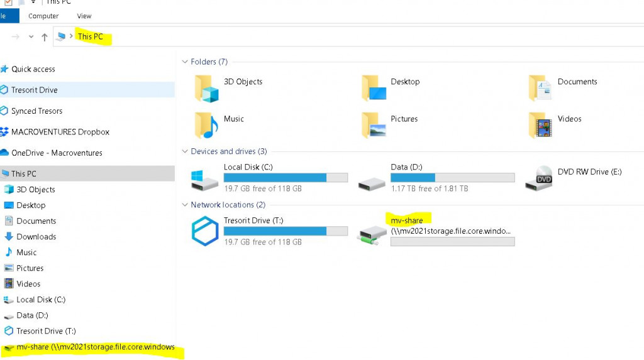Viewport: 644px width, 360px height.
Task: Open the Desktop folder icon in main pane
Action: [x=374, y=88]
